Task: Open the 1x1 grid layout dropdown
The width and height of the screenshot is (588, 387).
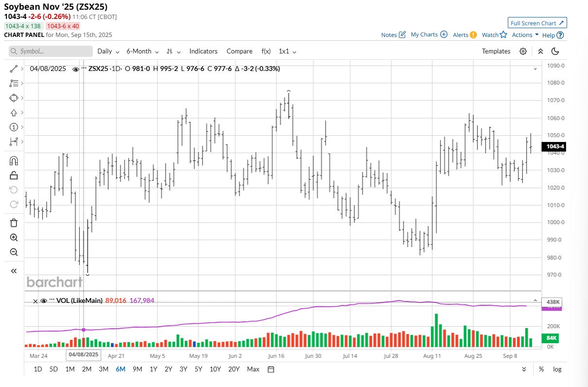Action: point(287,51)
